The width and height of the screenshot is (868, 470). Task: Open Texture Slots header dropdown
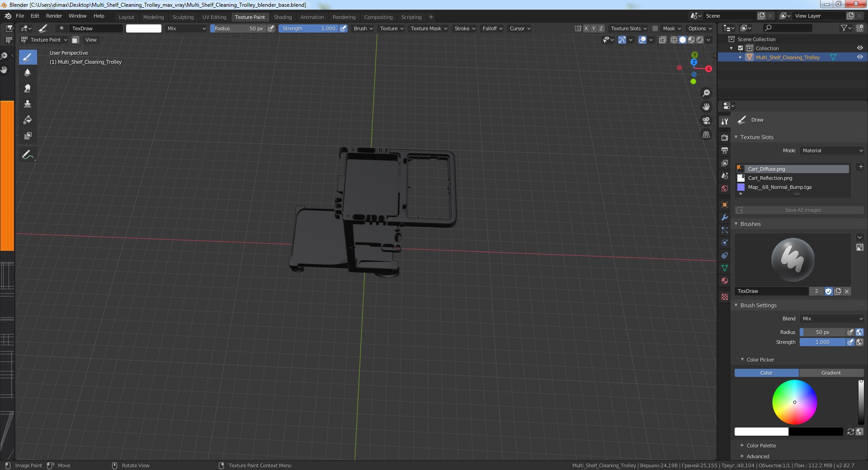[628, 28]
